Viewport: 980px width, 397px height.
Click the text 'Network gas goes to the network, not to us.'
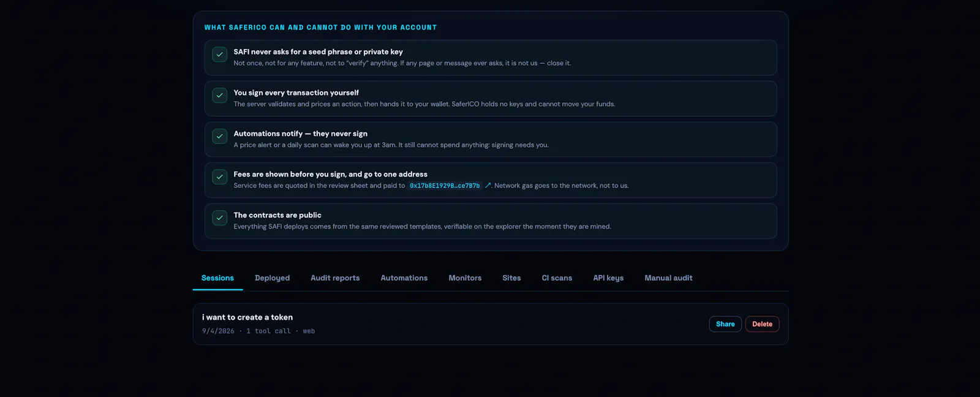tap(562, 186)
